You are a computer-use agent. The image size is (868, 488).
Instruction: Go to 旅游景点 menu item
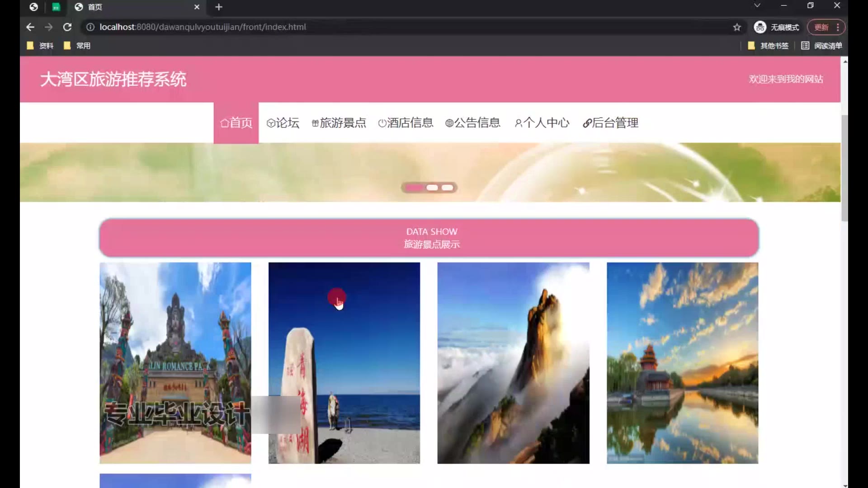pos(339,123)
